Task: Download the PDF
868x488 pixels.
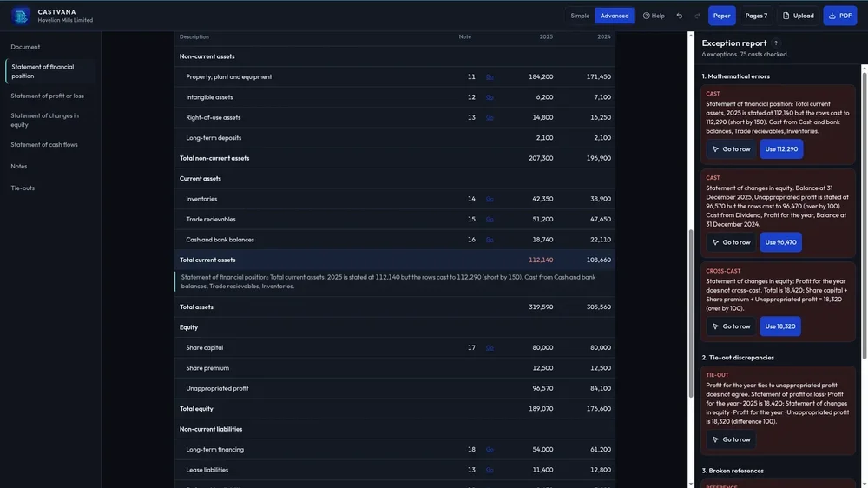Action: point(839,16)
